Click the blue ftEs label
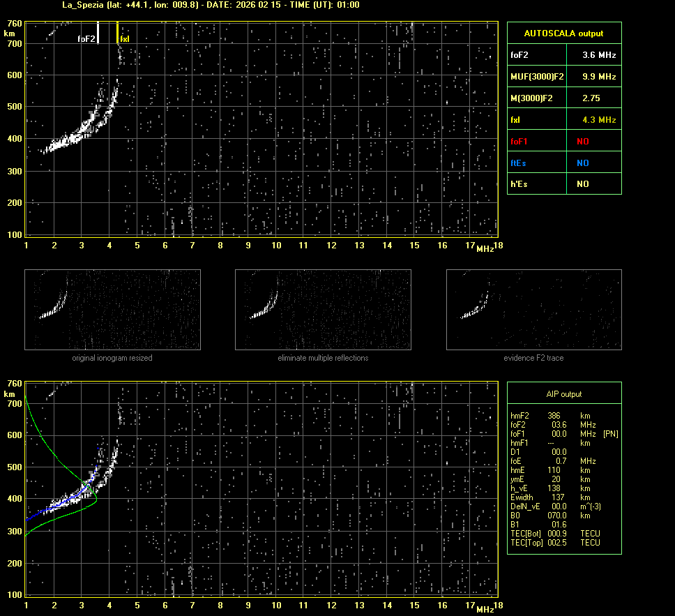Screen dimensions: 675x616 point(518,163)
